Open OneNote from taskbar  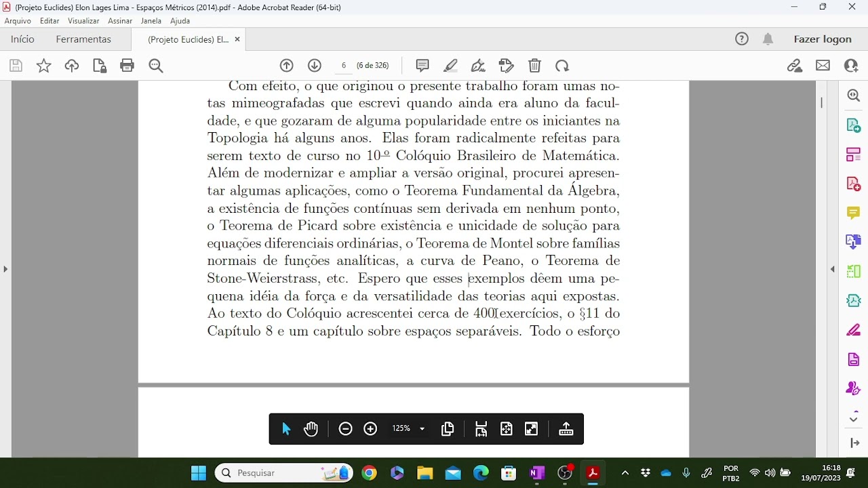tap(537, 473)
